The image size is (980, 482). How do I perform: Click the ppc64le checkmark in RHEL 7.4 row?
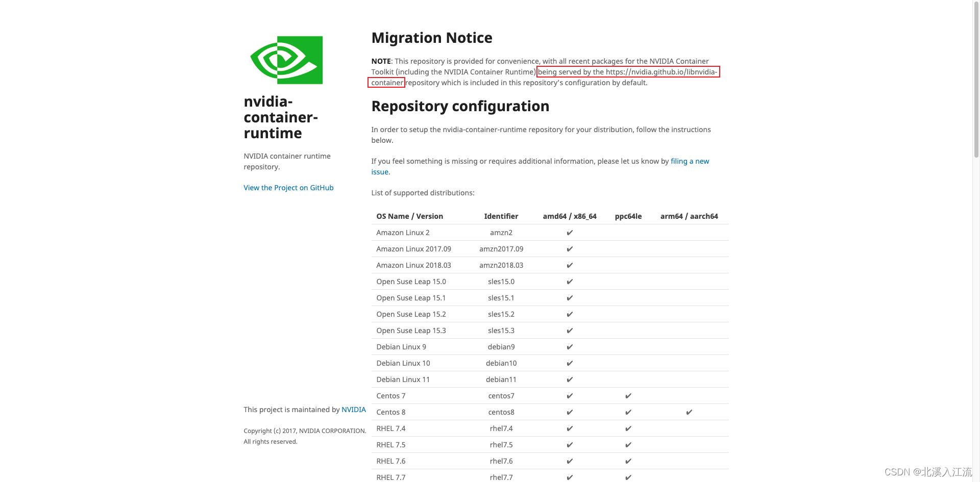pos(628,428)
